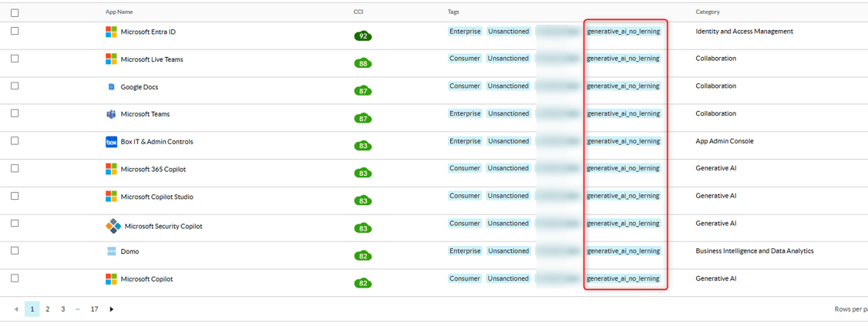Check the Microsoft Teams row checkbox

(x=15, y=113)
